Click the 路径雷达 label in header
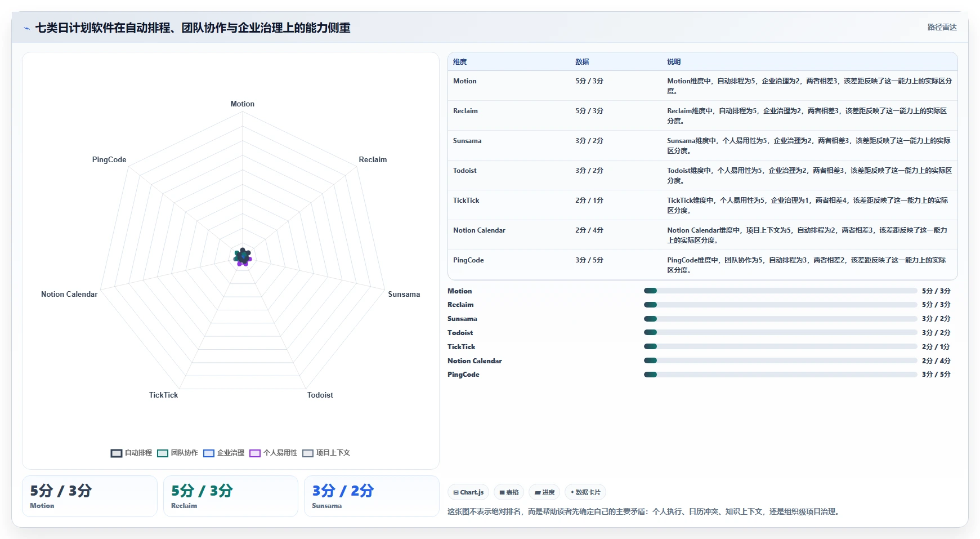The height and width of the screenshot is (539, 980). [x=942, y=27]
